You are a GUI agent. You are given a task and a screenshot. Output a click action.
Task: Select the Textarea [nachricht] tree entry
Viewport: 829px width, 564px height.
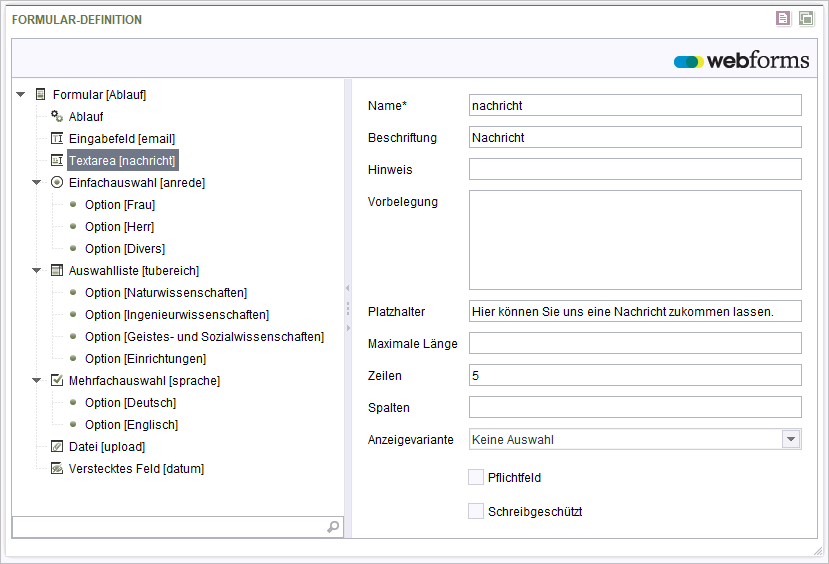point(122,161)
